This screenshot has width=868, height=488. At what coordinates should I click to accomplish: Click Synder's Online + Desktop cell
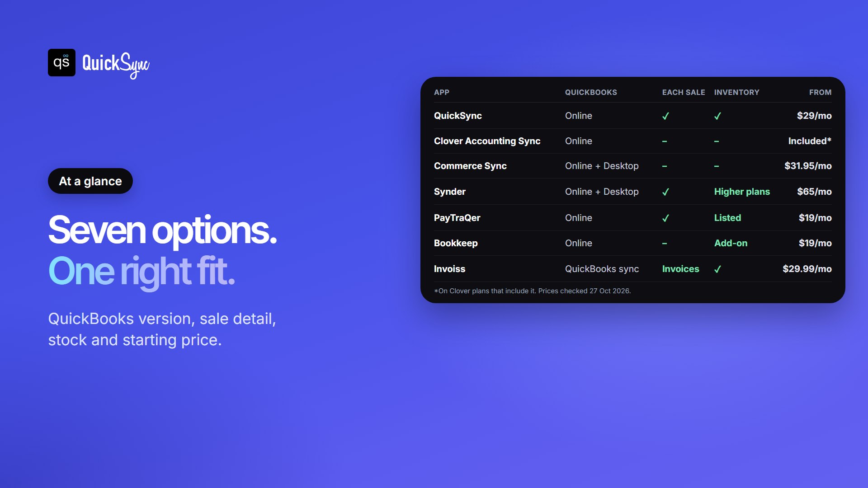click(602, 192)
